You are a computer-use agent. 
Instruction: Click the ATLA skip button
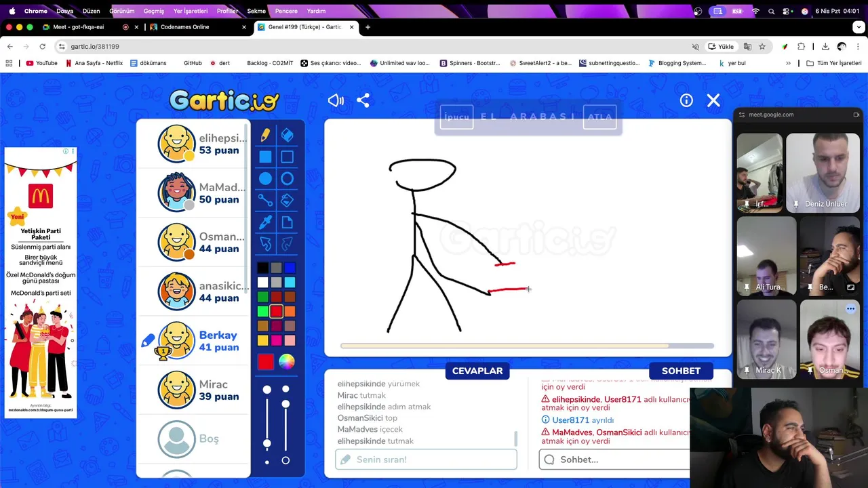(x=599, y=117)
